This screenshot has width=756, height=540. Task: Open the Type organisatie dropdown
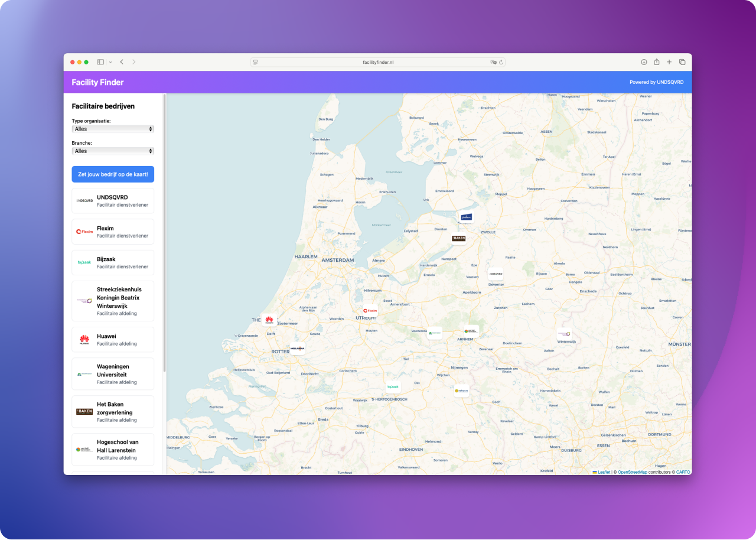[113, 129]
